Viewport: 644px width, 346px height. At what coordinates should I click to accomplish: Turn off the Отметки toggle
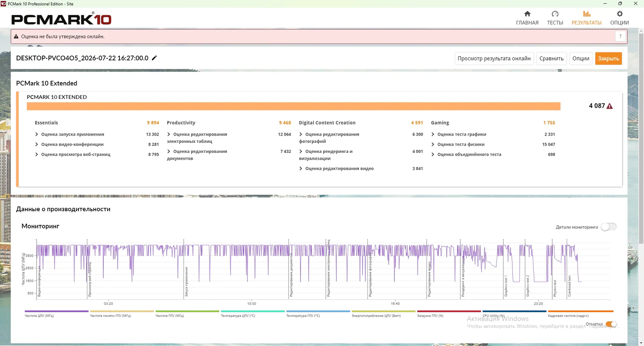pos(611,324)
